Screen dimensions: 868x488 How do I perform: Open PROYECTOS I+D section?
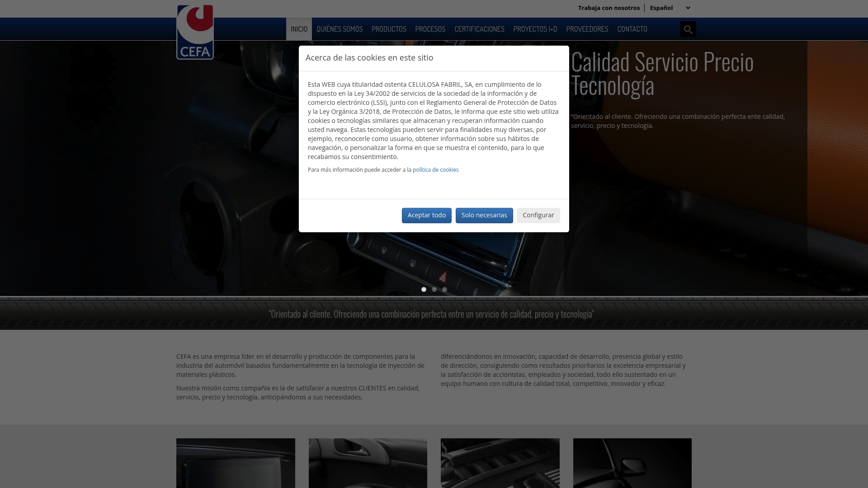(x=535, y=29)
